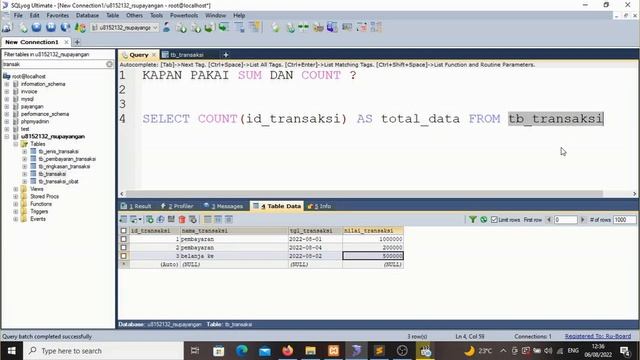This screenshot has height=360, width=640.
Task: Open the Task View taskbar icon
Action: pos(195,351)
